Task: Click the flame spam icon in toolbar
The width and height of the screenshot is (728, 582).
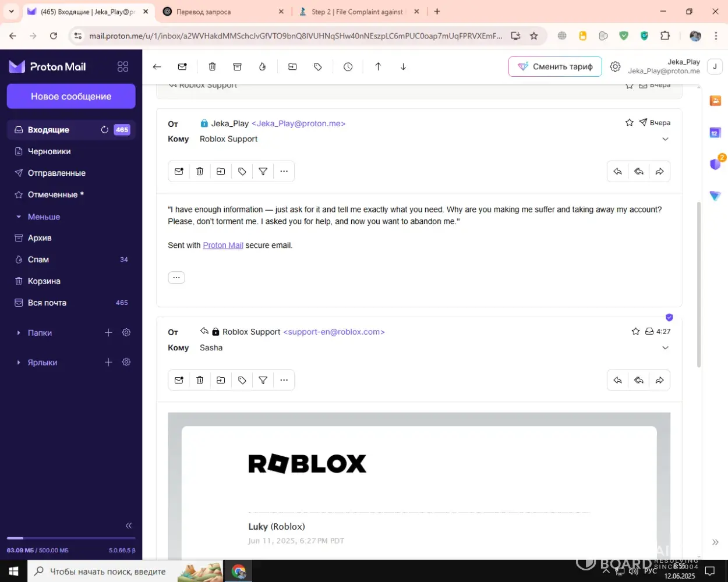Action: 263,67
